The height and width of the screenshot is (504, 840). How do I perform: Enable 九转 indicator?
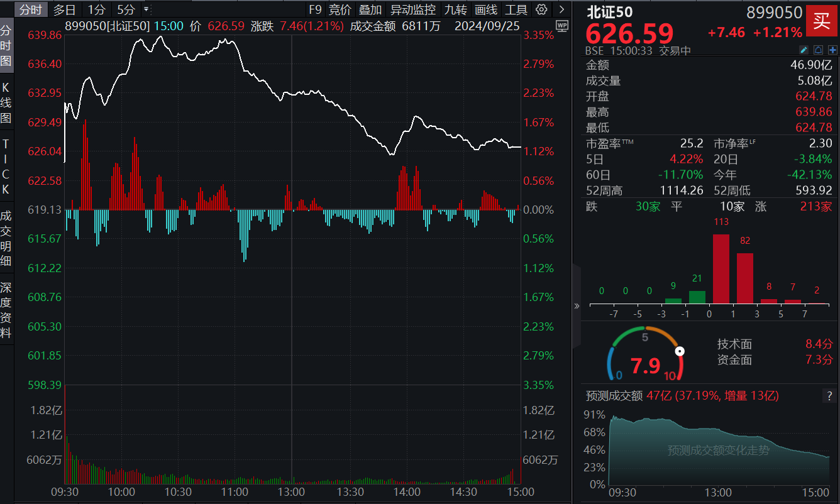click(455, 9)
